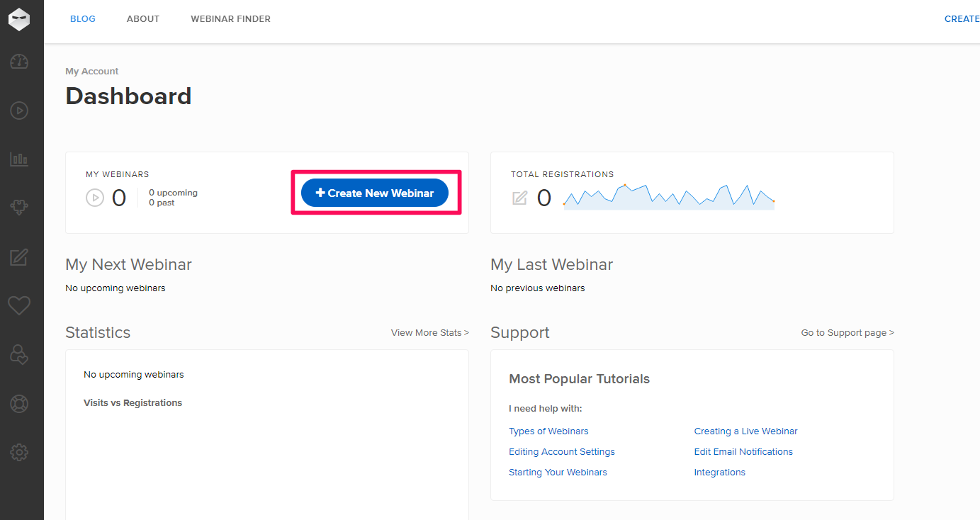Screen dimensions: 980x520
Task: Select the heart icon in the sidebar
Action: (18, 305)
